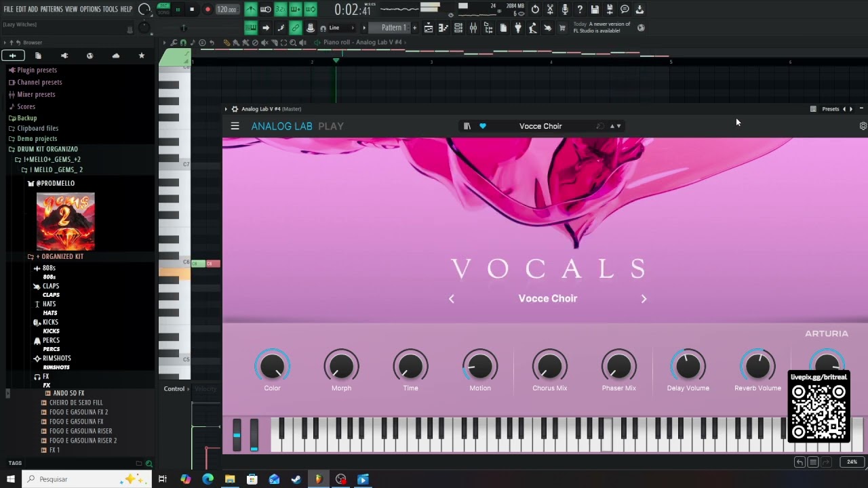868x488 pixels.
Task: Click the Reverb Volume knob
Action: (x=758, y=367)
